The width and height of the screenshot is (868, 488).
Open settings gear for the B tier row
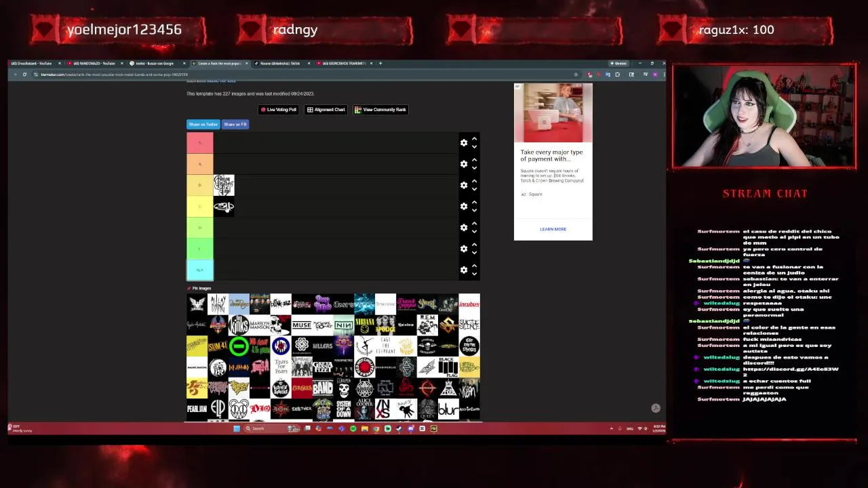(464, 185)
